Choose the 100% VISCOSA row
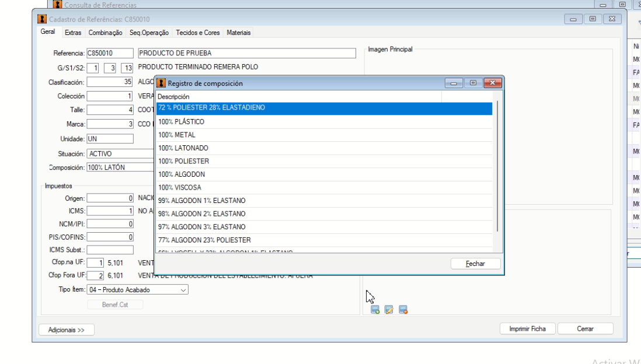Viewport: 641px width, 364px height. [324, 187]
